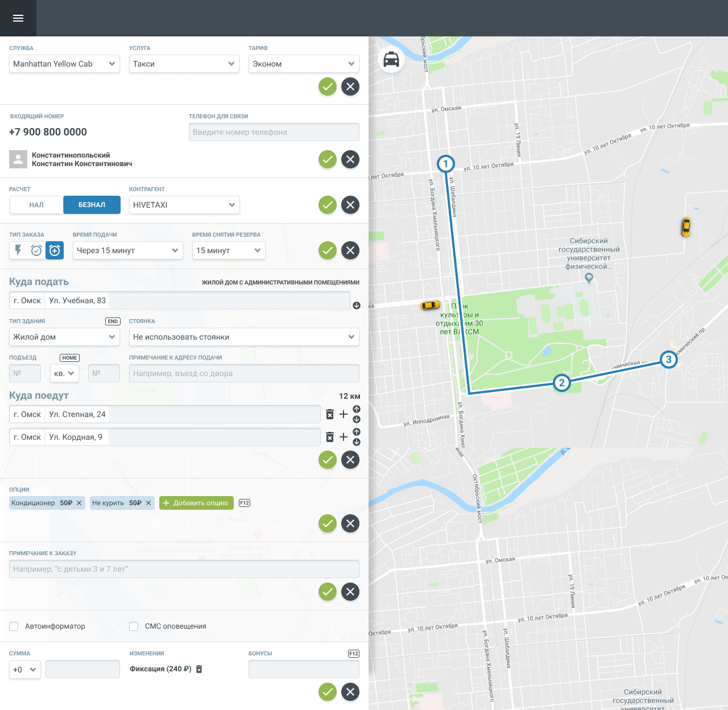
Task: Select the lightning urgent order type
Action: pyautogui.click(x=18, y=250)
